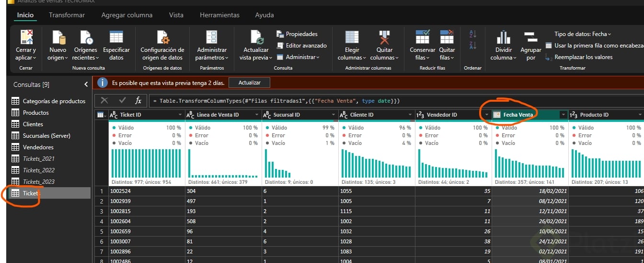Open Fecha Venta column filter dropdown
Image resolution: width=644 pixels, height=263 pixels.
click(x=563, y=115)
